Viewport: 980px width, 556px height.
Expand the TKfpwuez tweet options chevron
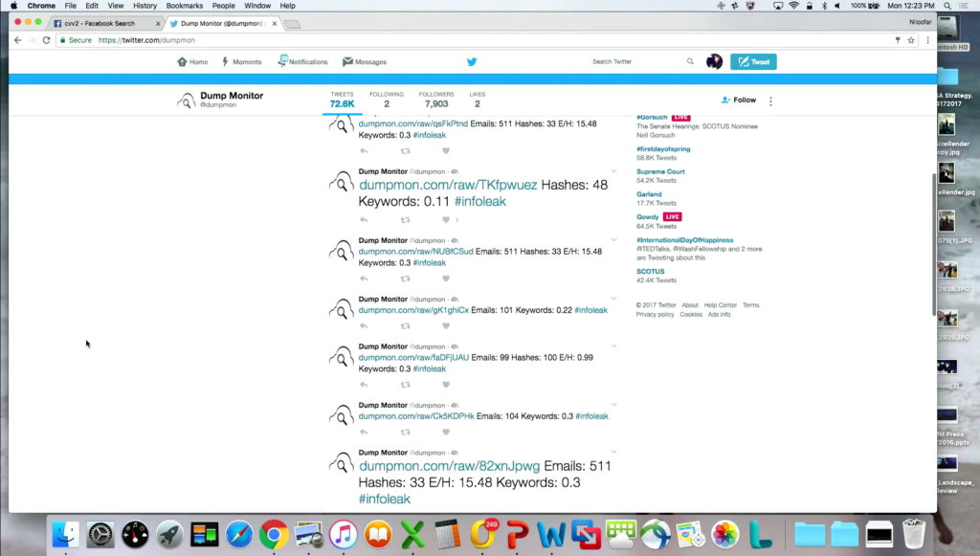[x=613, y=170]
